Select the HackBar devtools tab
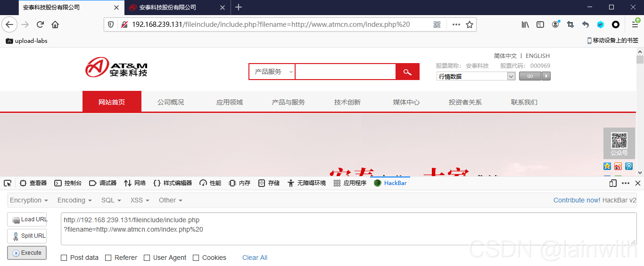This screenshot has width=644, height=266. [390, 183]
